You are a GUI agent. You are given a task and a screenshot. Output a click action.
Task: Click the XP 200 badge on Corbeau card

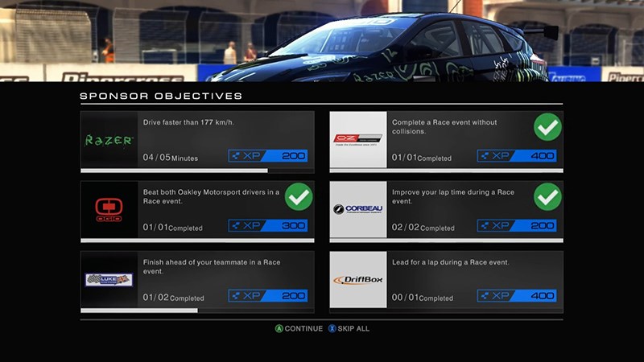517,226
